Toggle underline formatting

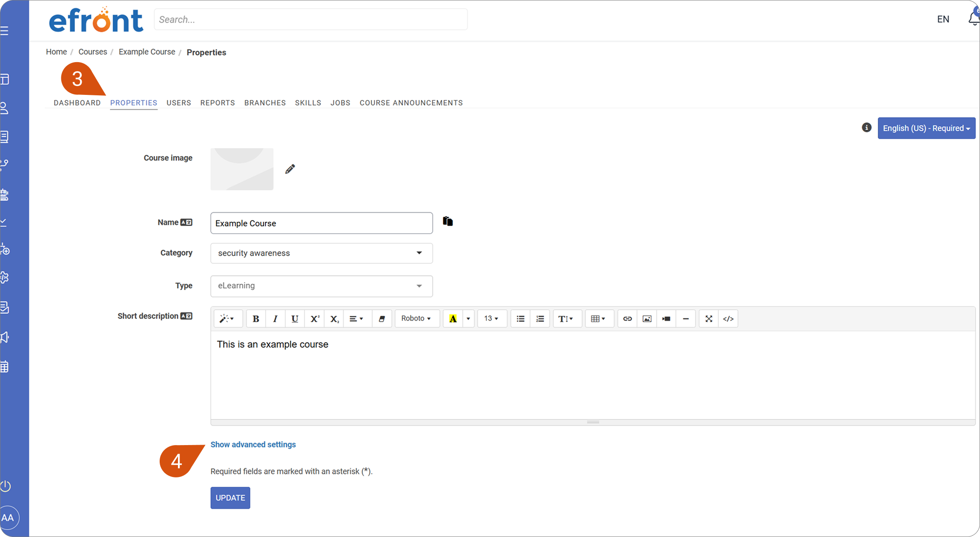tap(295, 319)
